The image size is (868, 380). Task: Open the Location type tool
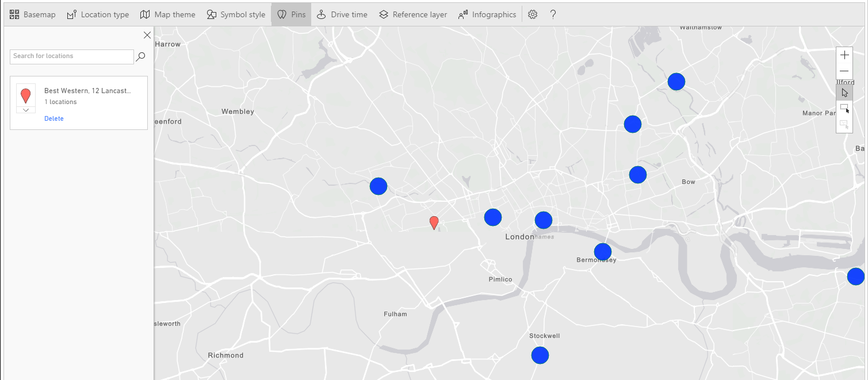[98, 14]
